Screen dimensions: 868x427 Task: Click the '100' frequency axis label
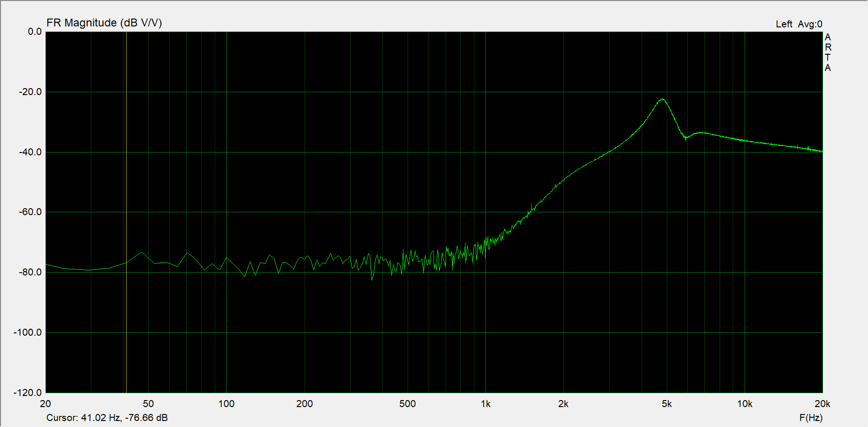click(226, 404)
